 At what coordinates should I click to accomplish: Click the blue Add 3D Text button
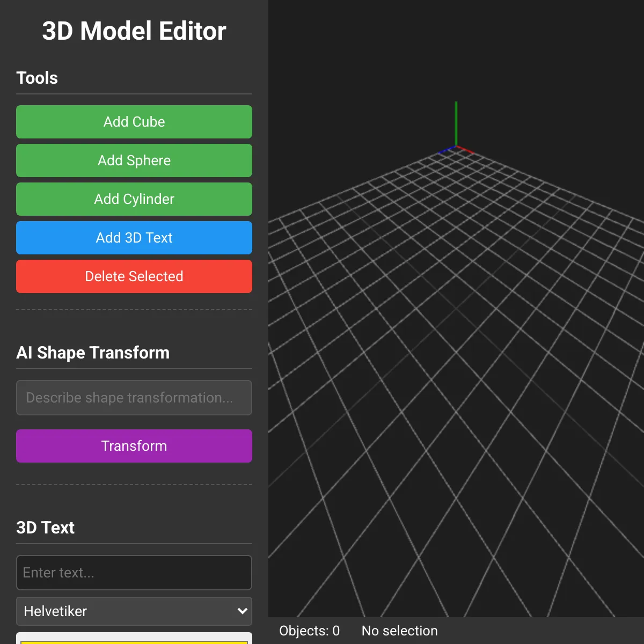click(134, 238)
